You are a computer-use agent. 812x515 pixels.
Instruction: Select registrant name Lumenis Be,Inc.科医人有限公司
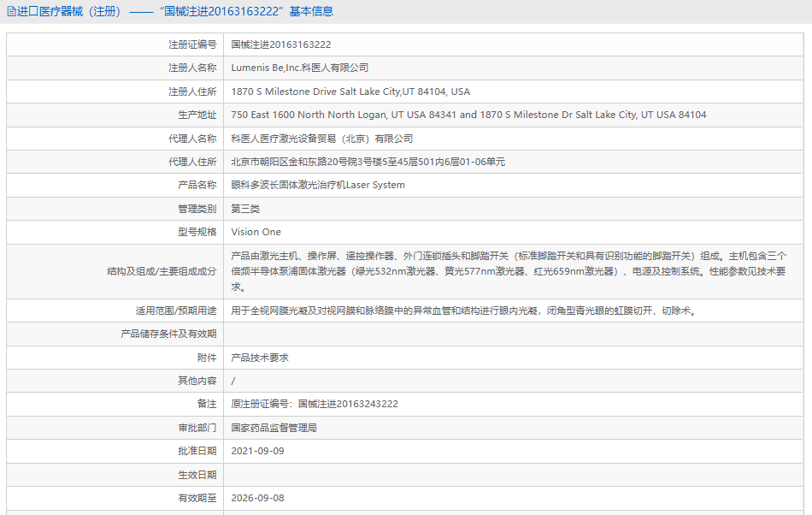coord(300,68)
